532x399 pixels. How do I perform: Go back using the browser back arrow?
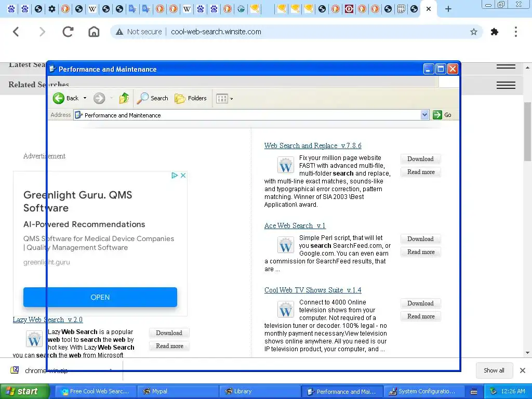[x=16, y=32]
